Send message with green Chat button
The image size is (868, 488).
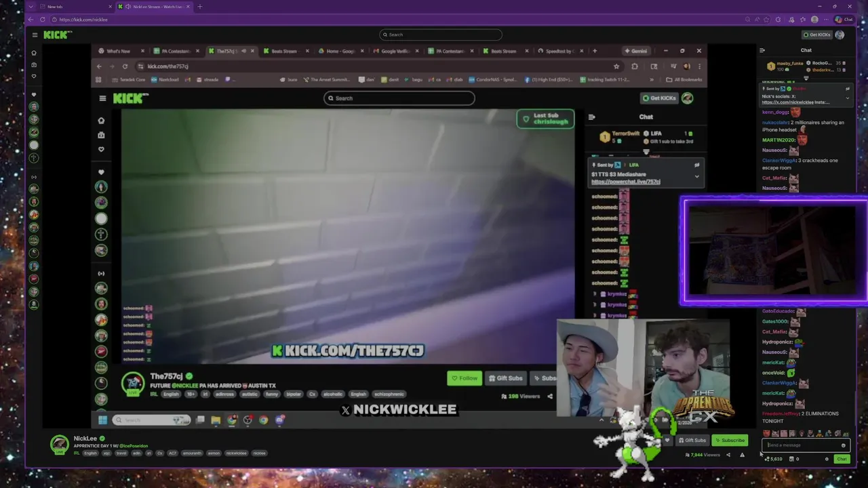click(x=842, y=459)
